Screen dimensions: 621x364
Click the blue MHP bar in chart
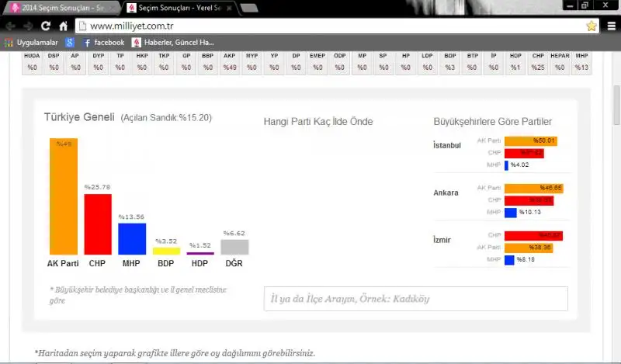point(132,239)
